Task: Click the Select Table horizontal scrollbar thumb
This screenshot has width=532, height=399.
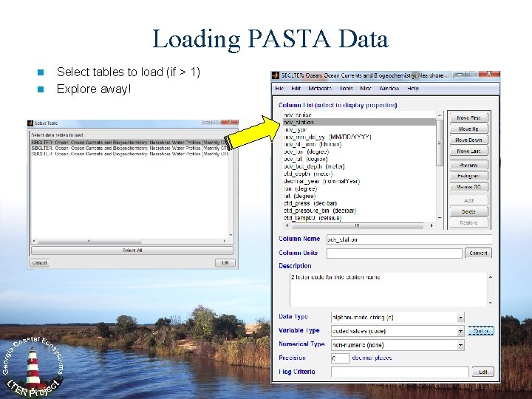Action: [x=89, y=241]
